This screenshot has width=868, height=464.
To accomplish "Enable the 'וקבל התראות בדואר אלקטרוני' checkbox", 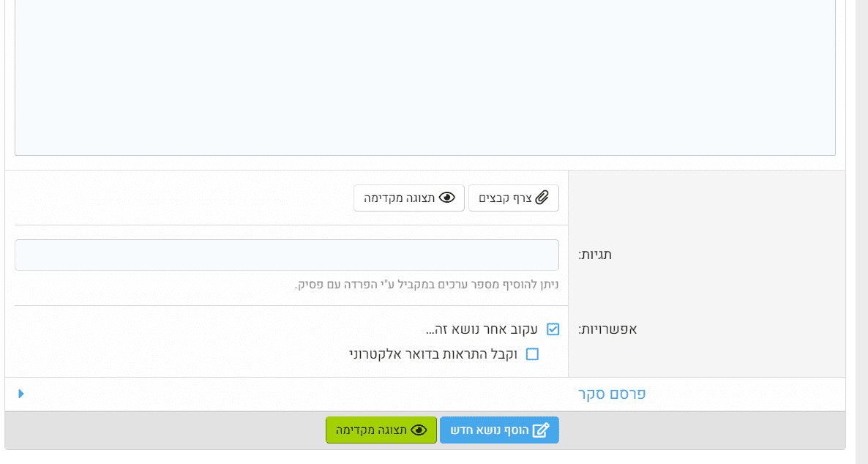I will pos(532,354).
